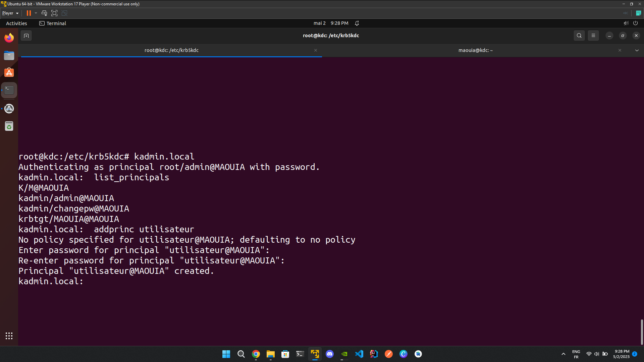Image resolution: width=644 pixels, height=362 pixels.
Task: Pause the virtual machine in VMware Player
Action: (29, 13)
